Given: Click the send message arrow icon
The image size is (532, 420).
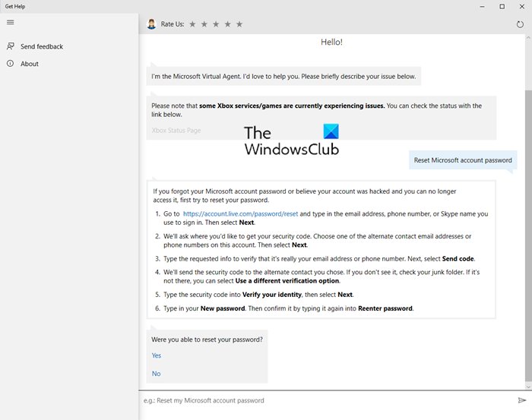Looking at the screenshot, I should point(522,400).
